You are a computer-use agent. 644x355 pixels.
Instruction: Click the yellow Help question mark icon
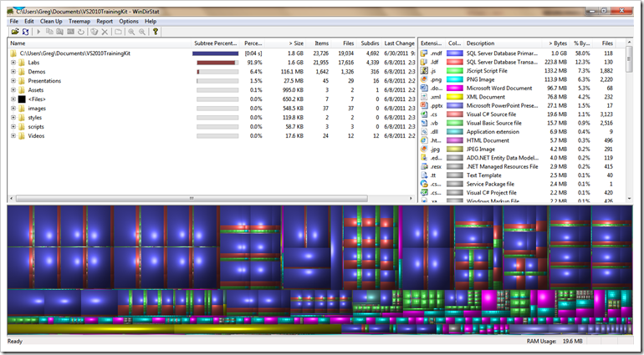click(156, 32)
